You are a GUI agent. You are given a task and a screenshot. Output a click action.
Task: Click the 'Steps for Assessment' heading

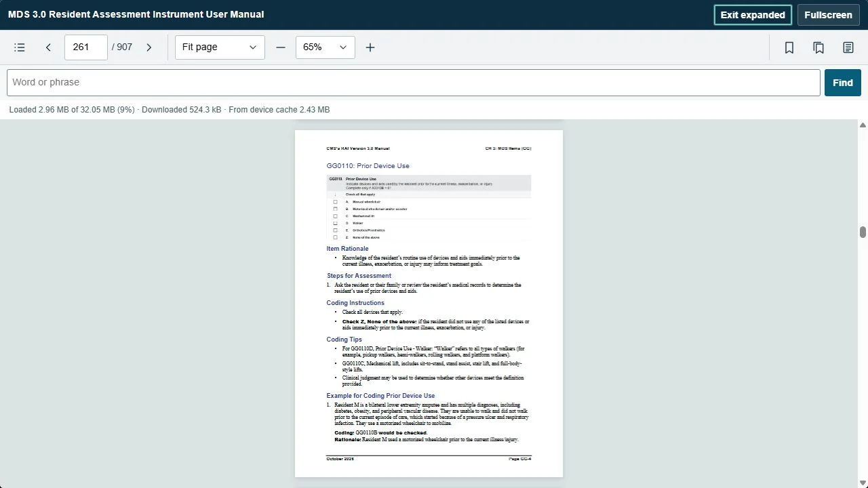[359, 276]
